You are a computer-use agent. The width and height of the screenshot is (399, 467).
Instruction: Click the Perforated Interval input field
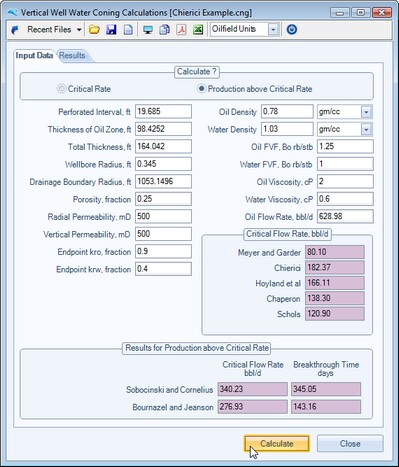pos(163,111)
